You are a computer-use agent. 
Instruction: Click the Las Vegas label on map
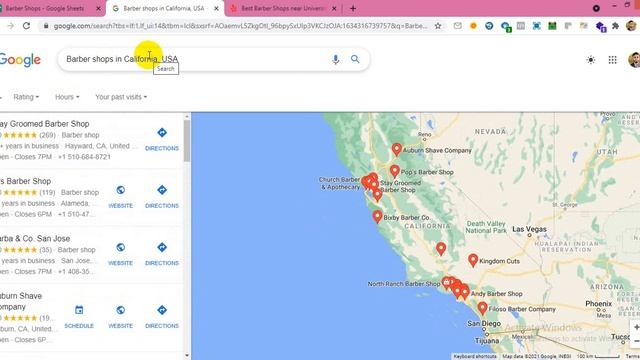pyautogui.click(x=529, y=229)
